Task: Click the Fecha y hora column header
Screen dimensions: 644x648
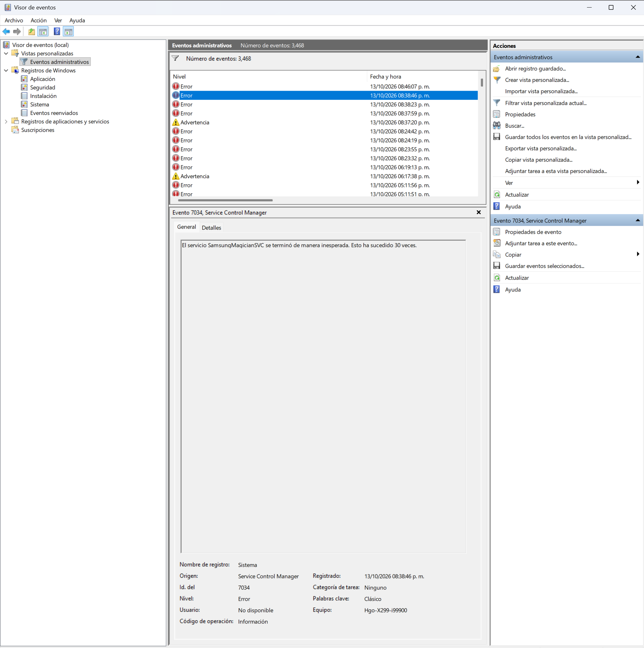Action: pos(423,77)
